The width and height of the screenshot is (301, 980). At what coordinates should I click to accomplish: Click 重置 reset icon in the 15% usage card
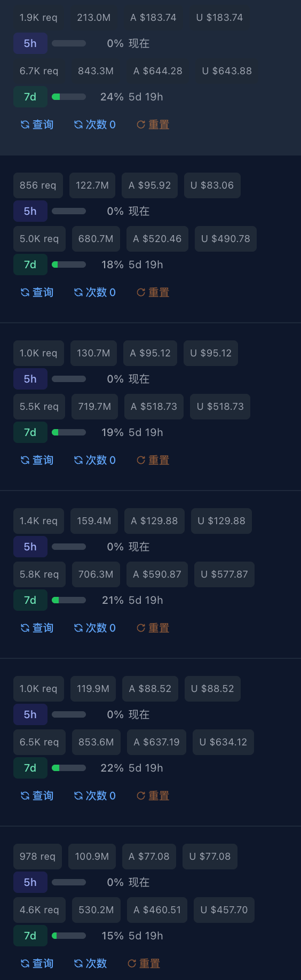pyautogui.click(x=132, y=963)
